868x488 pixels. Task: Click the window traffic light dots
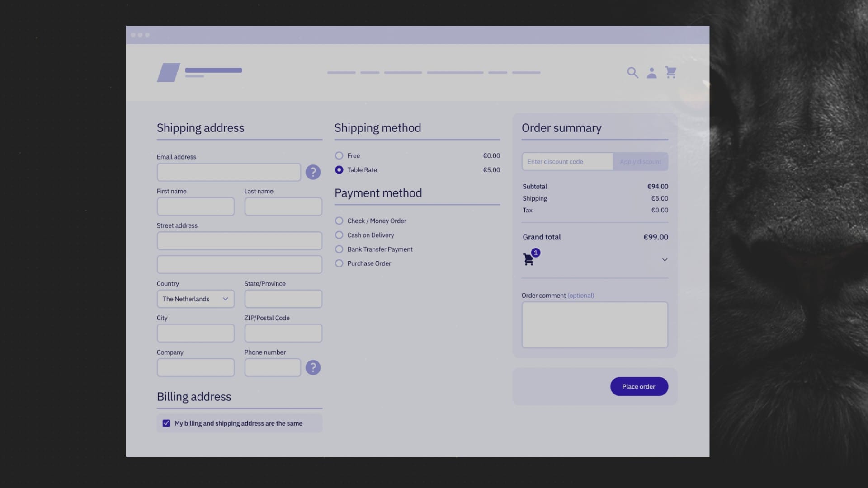click(140, 34)
